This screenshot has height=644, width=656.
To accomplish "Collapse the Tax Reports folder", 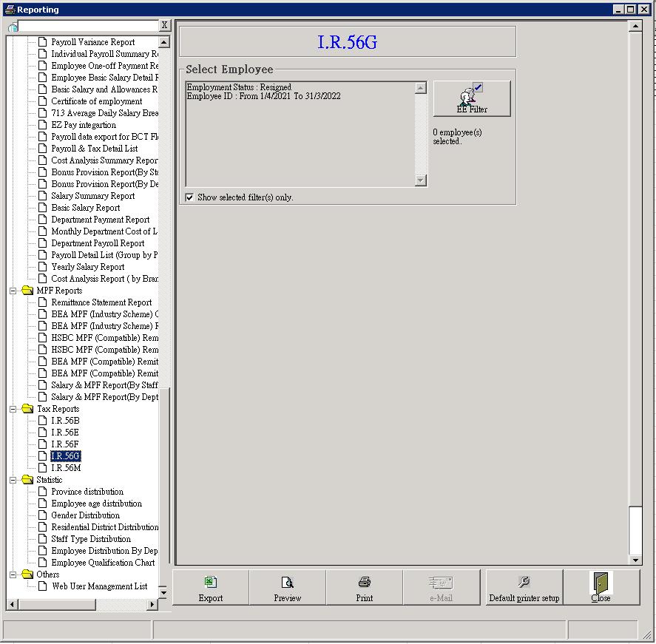I will point(13,409).
